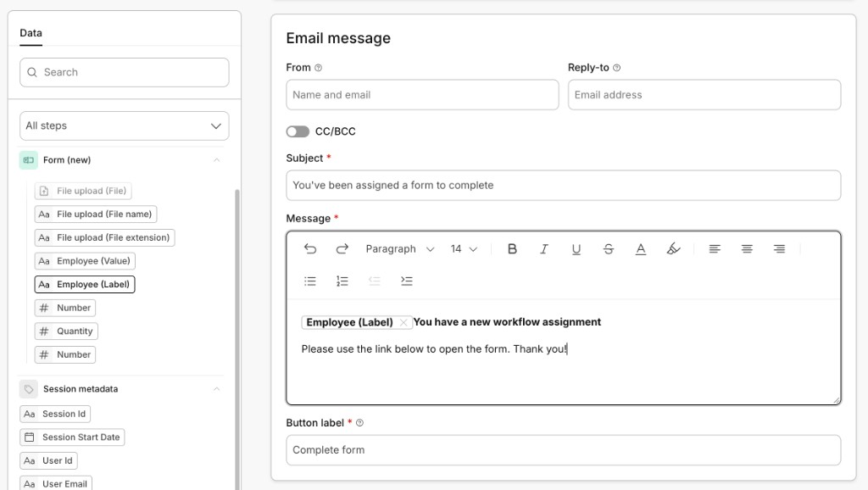Screen dimensions: 868x490
Task: Insert a bulleted list
Action: point(310,281)
